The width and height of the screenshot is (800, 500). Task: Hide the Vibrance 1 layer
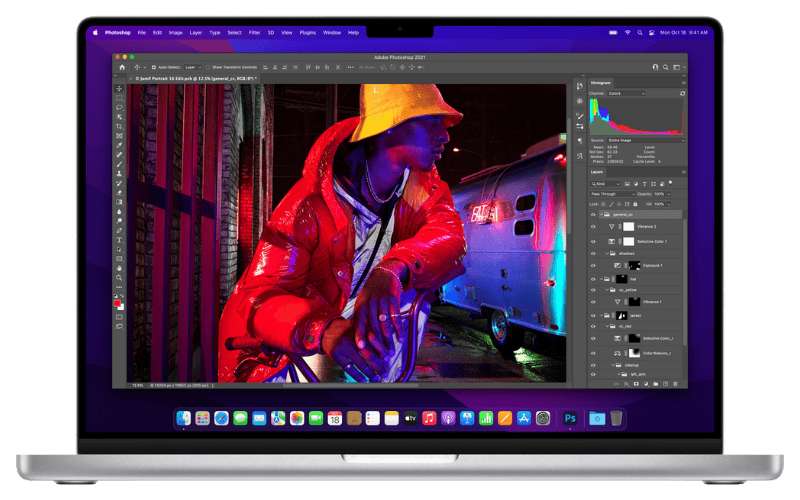click(593, 302)
